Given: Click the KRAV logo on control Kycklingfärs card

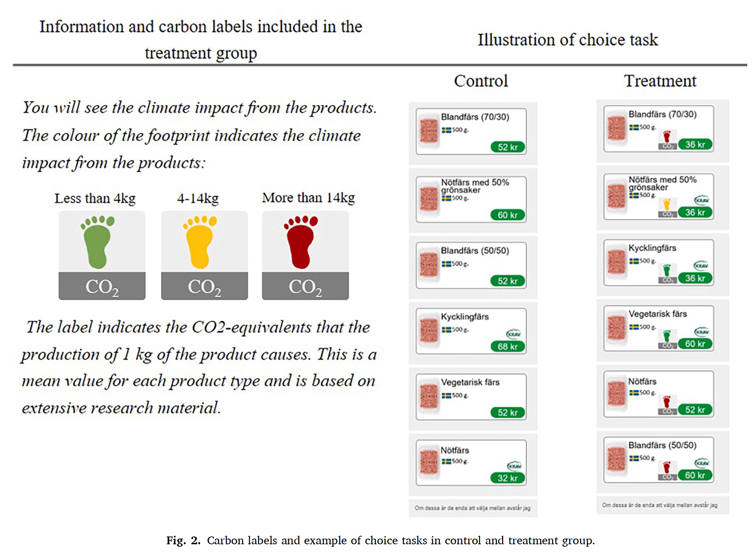Looking at the screenshot, I should [x=514, y=334].
